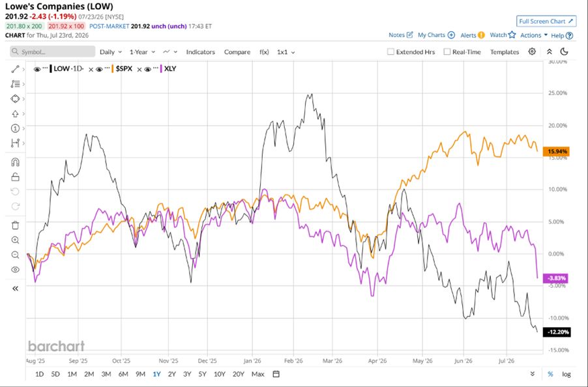Select the 3M time range
Image resolution: width=588 pixels, height=387 pixels.
click(106, 374)
